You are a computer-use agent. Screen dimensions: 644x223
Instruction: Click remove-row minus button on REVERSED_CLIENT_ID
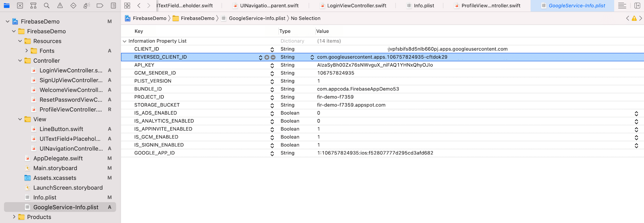point(273,57)
